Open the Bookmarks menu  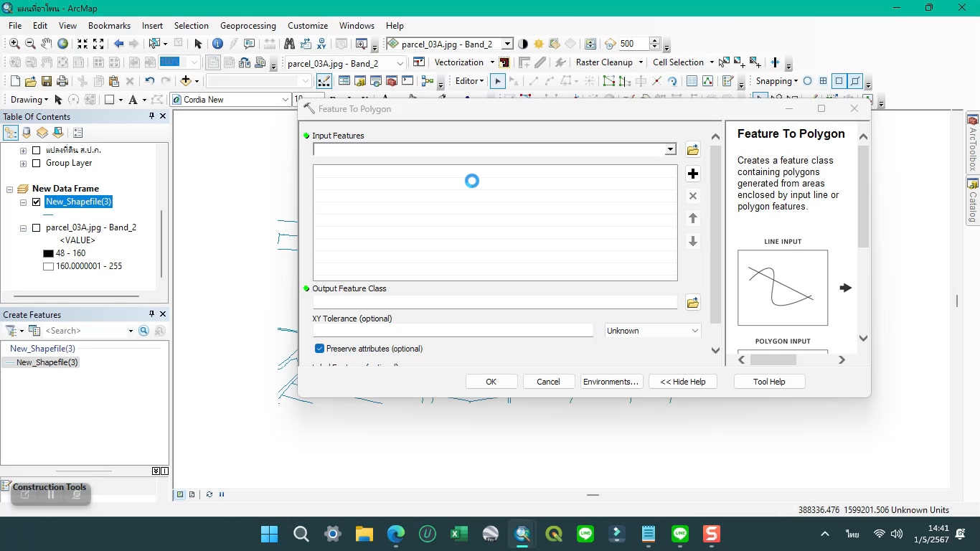(x=109, y=26)
